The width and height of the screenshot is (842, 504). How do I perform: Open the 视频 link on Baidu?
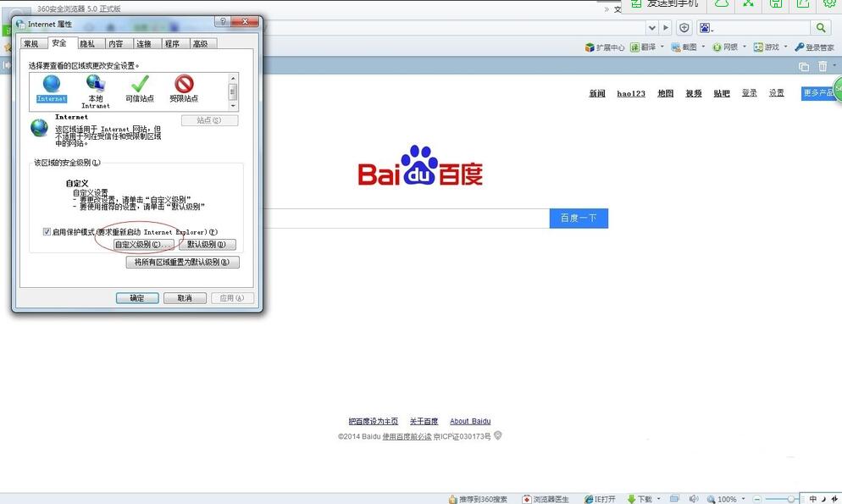click(x=693, y=93)
